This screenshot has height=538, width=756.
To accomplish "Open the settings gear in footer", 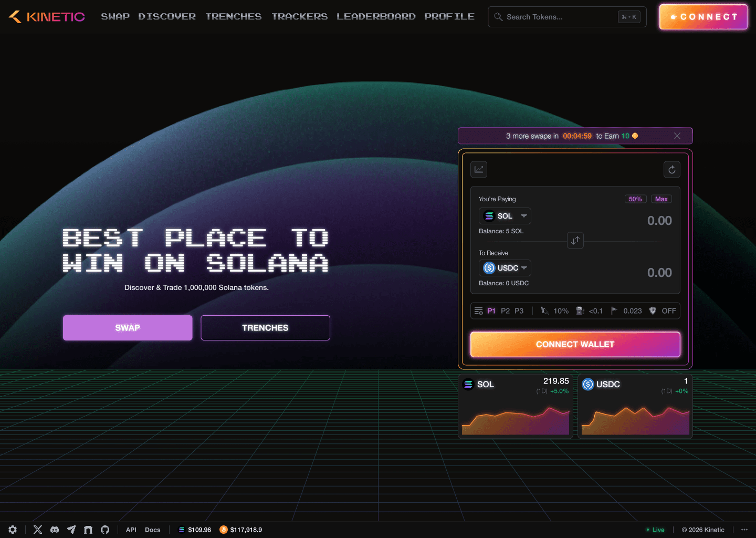I will point(13,530).
